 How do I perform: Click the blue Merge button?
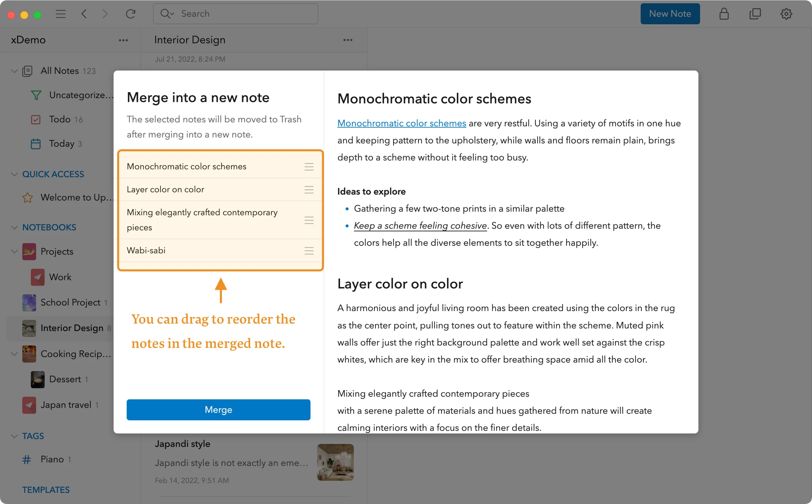click(218, 409)
